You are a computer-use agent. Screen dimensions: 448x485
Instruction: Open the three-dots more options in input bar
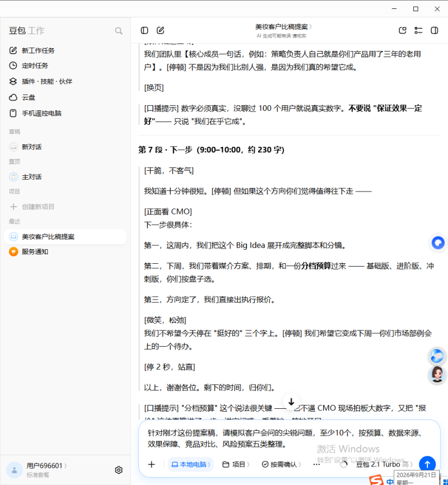(x=316, y=464)
